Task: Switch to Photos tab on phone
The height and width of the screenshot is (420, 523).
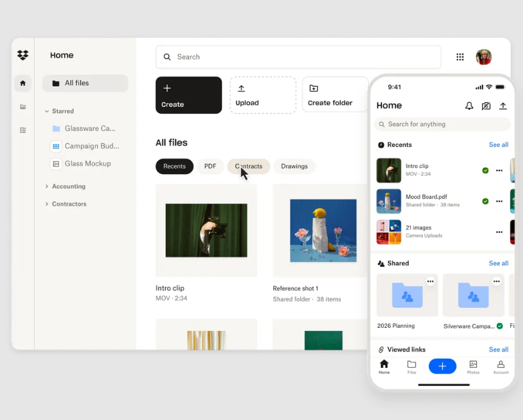Action: coord(473,367)
